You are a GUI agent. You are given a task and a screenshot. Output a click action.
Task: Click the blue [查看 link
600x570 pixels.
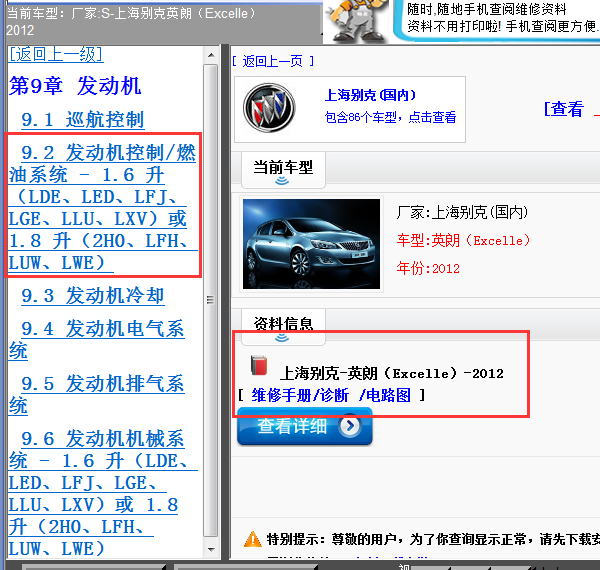pyautogui.click(x=564, y=109)
